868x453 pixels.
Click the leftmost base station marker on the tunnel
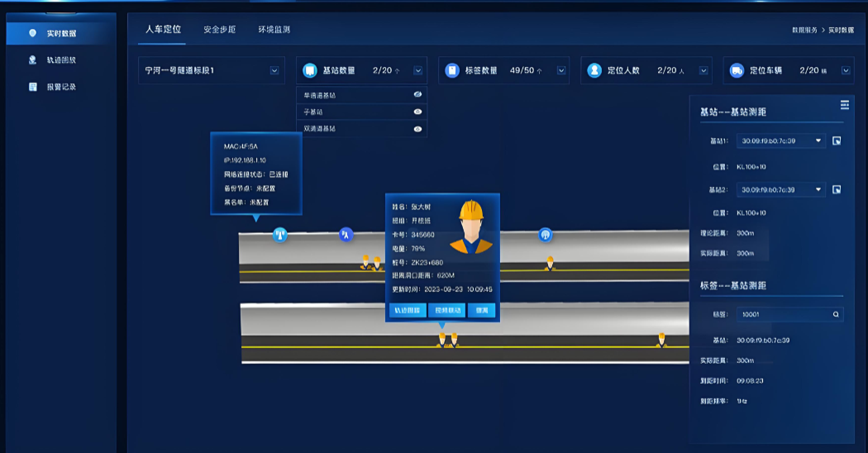[280, 235]
